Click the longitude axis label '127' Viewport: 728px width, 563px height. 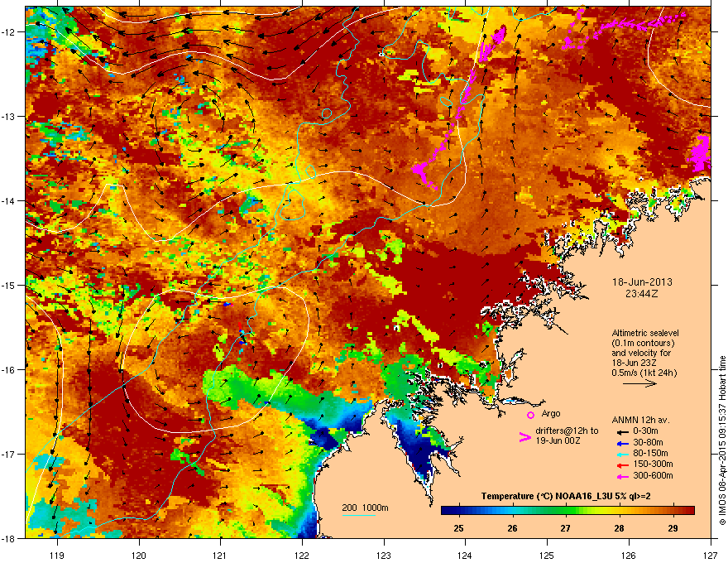pyautogui.click(x=711, y=555)
